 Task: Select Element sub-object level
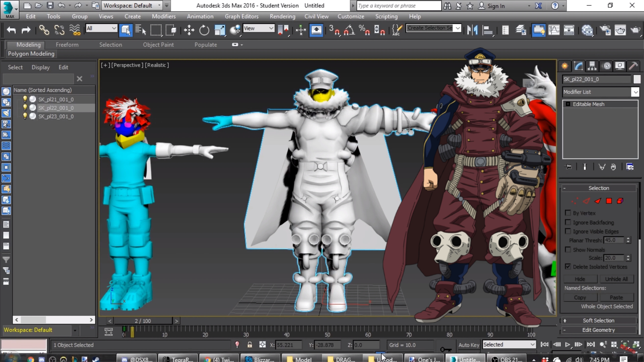pos(620,201)
